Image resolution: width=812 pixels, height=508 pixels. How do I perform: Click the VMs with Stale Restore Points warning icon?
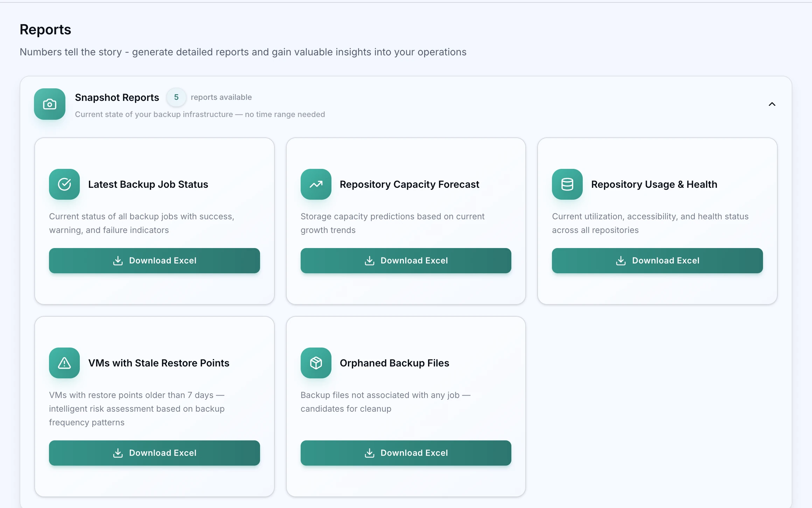click(x=64, y=363)
